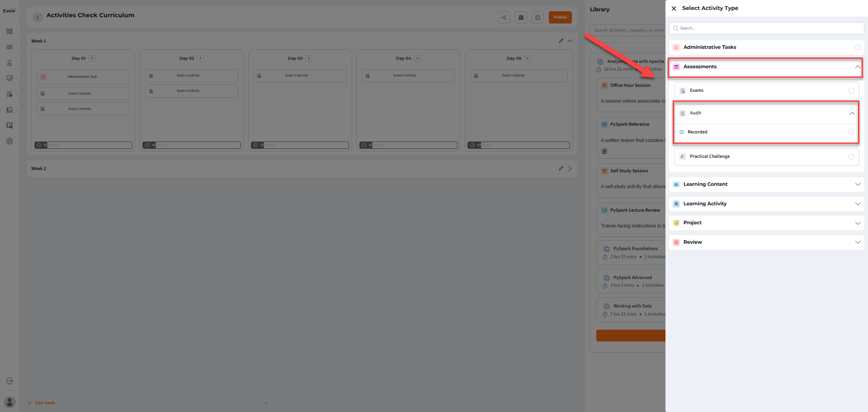Open the library books icon in the sidebar
Image resolution: width=868 pixels, height=412 pixels.
click(9, 31)
